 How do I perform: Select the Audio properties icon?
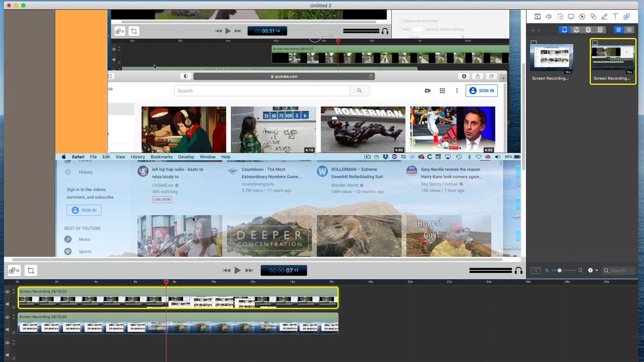548,16
